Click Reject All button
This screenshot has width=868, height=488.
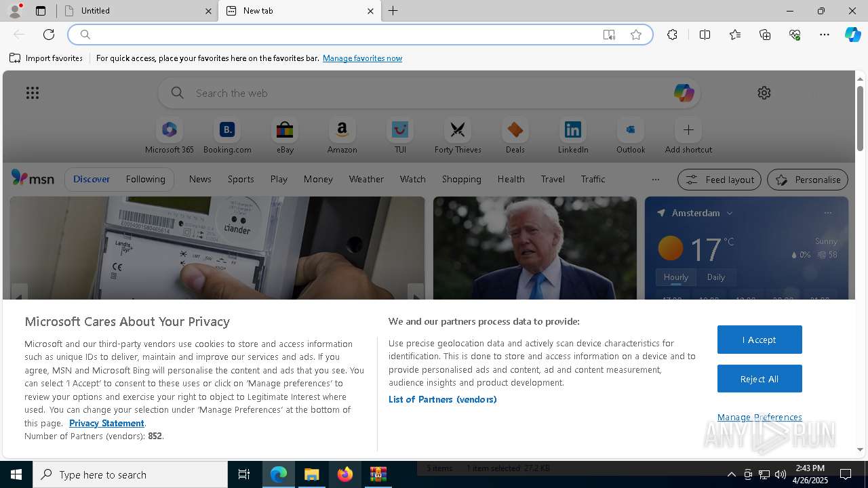pos(759,379)
